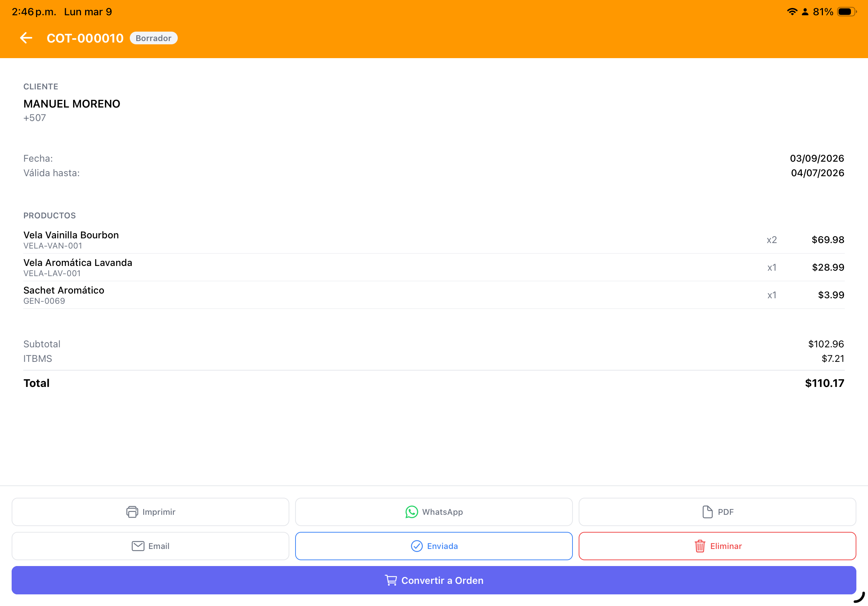Tap the Borrador status badge

[x=153, y=38]
